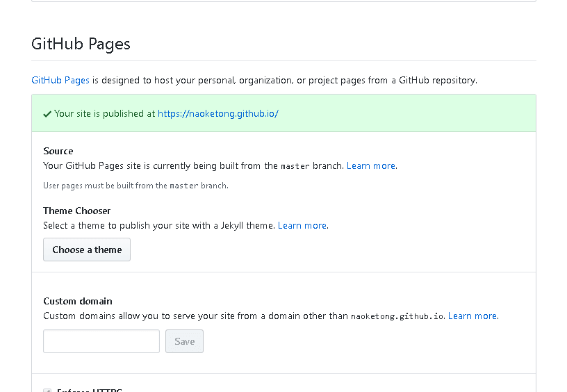Click the Theme Chooser heading
This screenshot has height=392, width=567.
pos(77,211)
